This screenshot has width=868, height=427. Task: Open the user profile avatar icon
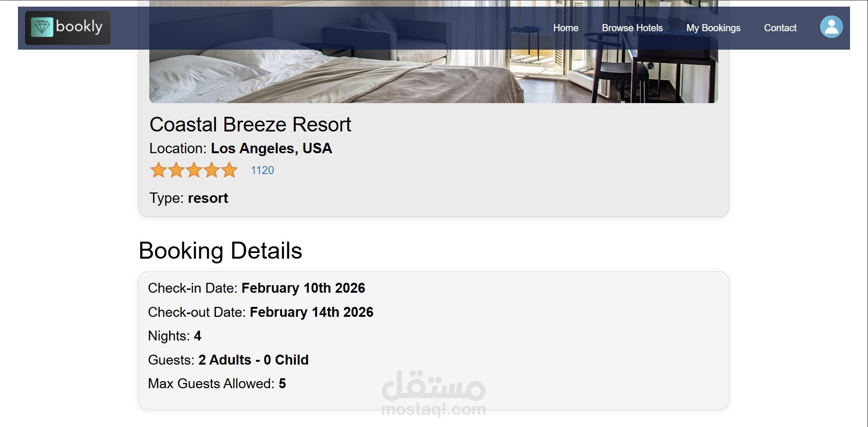831,27
